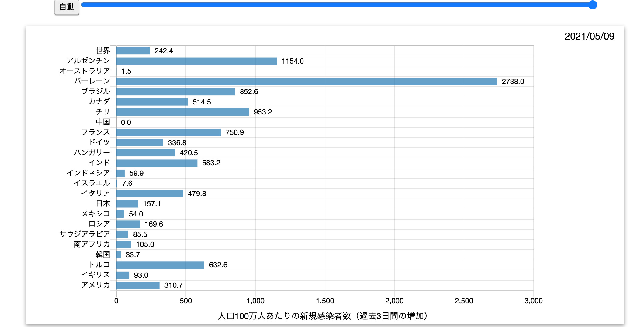Select the 韓国 label
The image size is (644, 327).
coord(103,255)
